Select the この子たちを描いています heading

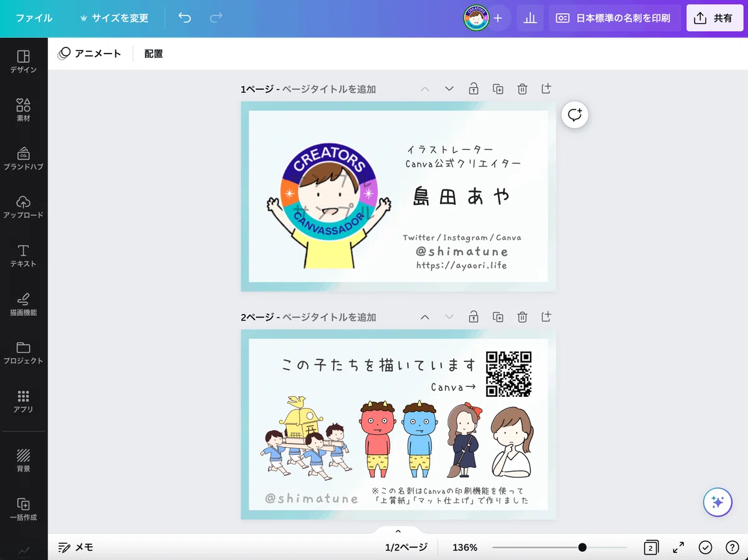click(x=379, y=365)
